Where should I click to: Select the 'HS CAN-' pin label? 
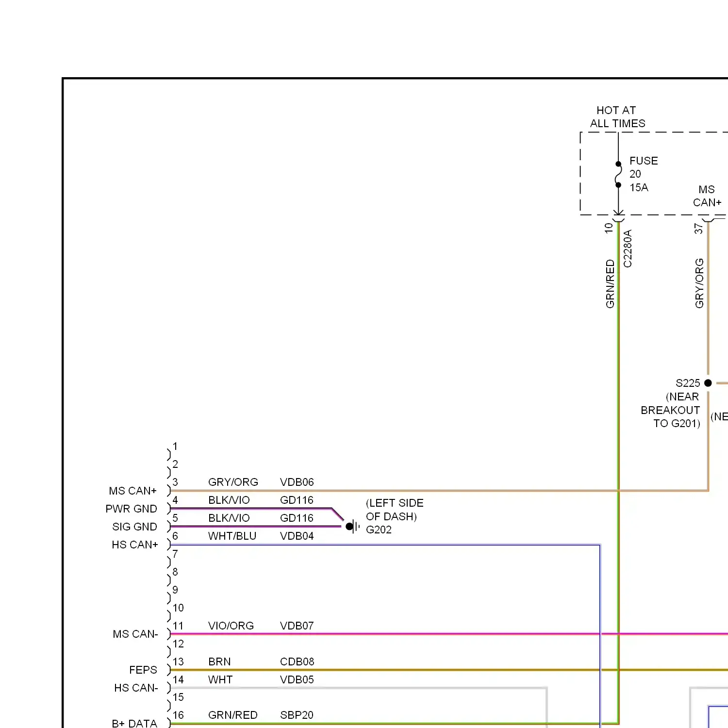pyautogui.click(x=136, y=688)
